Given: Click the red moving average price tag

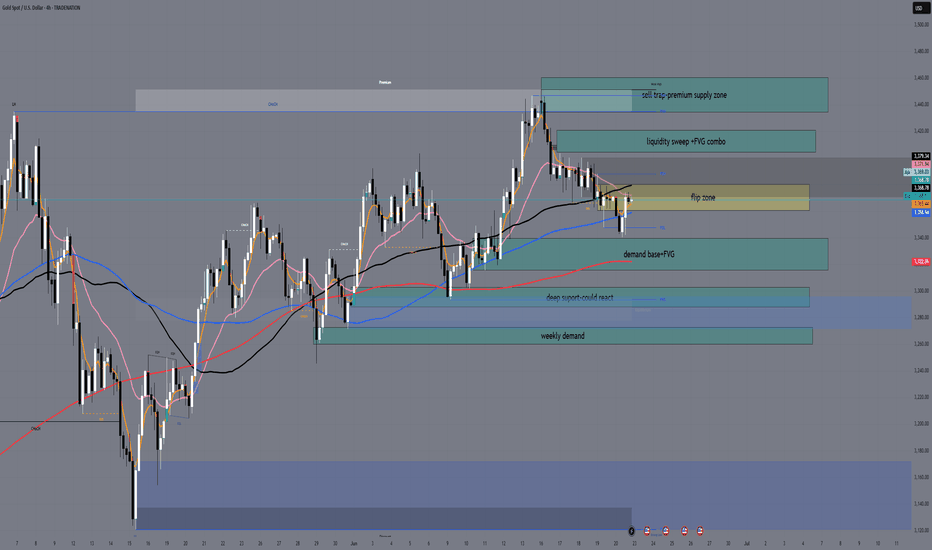Looking at the screenshot, I should [921, 262].
